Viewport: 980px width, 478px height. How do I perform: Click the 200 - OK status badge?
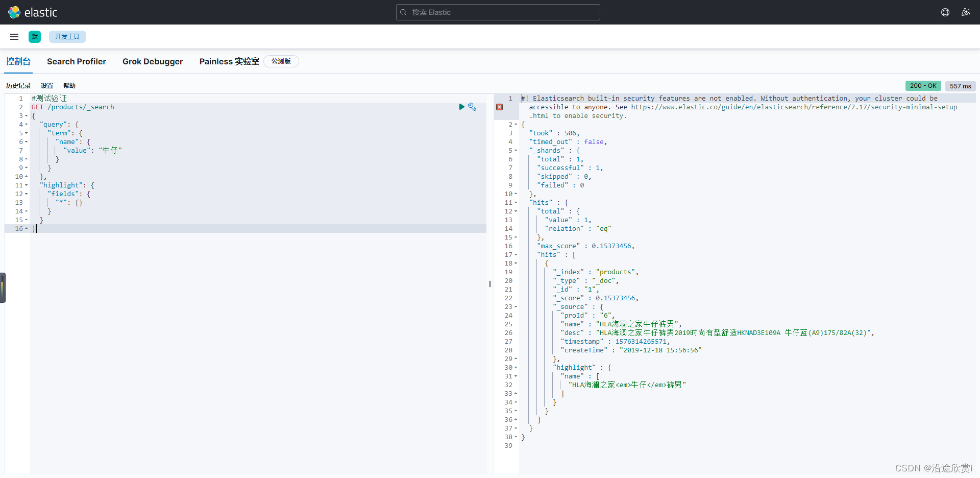point(923,86)
